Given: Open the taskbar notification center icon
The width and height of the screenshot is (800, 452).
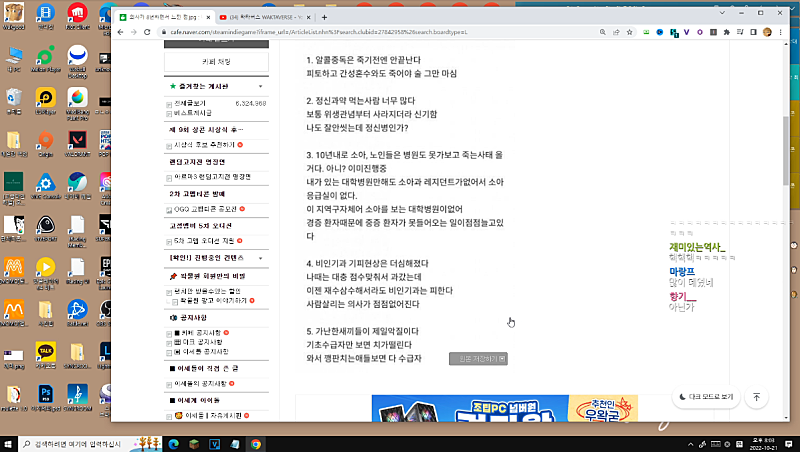Looking at the screenshot, I should click(789, 444).
